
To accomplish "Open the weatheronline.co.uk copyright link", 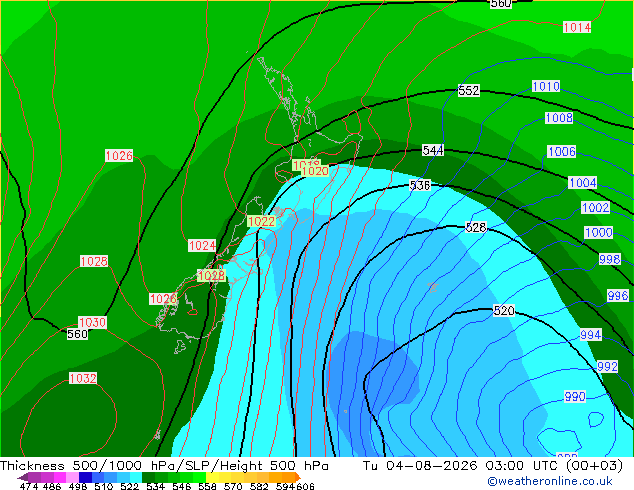I will (549, 481).
